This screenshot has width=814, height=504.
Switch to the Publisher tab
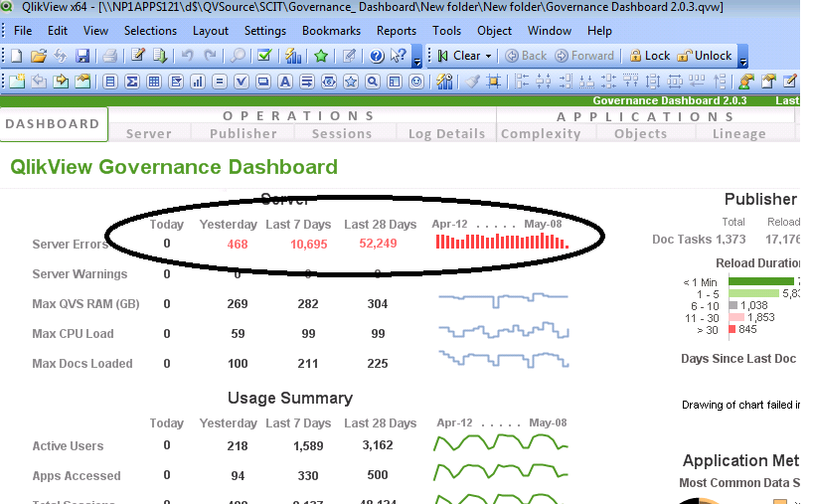click(x=243, y=134)
